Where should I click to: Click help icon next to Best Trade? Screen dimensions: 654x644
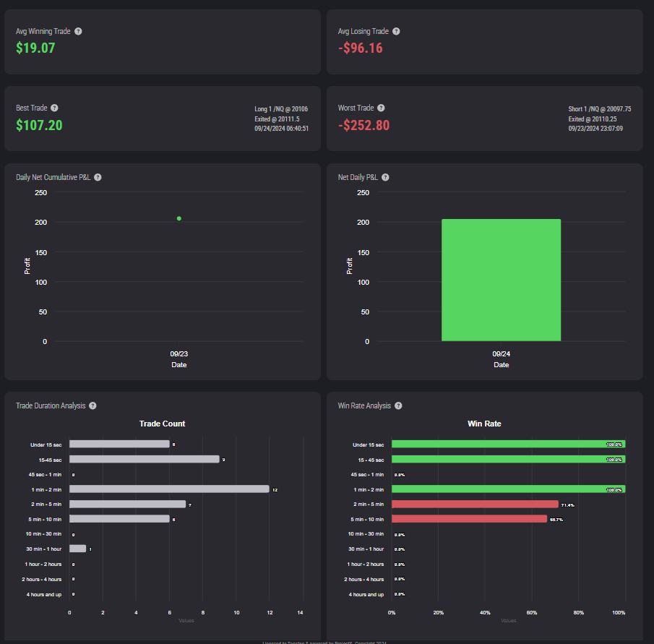pos(54,108)
